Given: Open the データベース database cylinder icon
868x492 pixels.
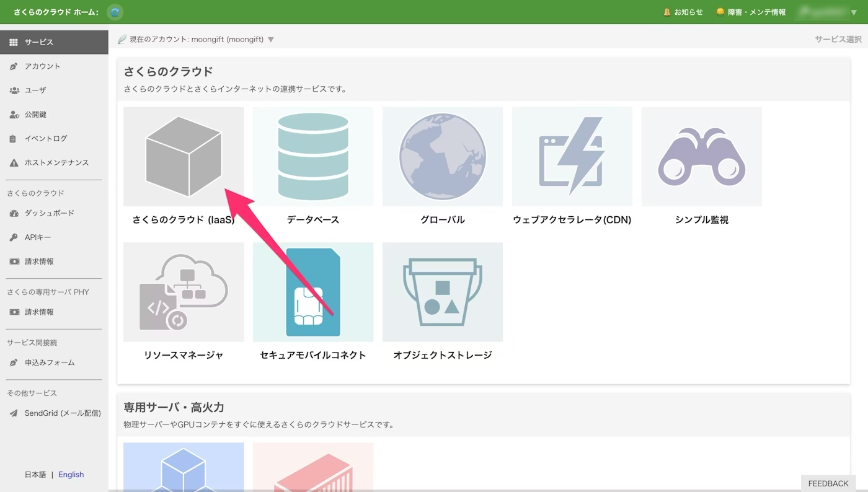Looking at the screenshot, I should pyautogui.click(x=313, y=156).
